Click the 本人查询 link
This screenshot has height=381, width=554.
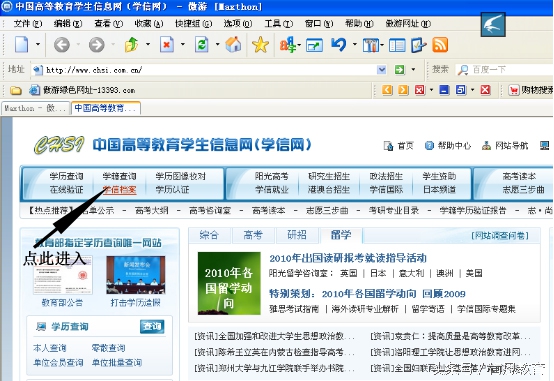(49, 348)
